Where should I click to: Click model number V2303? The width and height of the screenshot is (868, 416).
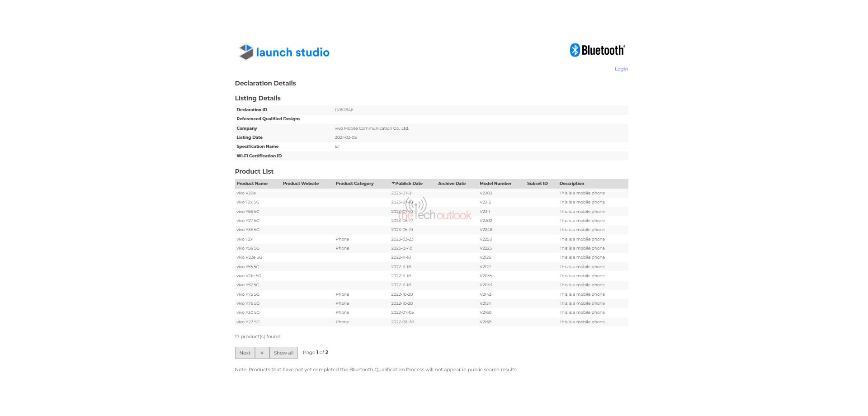coord(486,193)
